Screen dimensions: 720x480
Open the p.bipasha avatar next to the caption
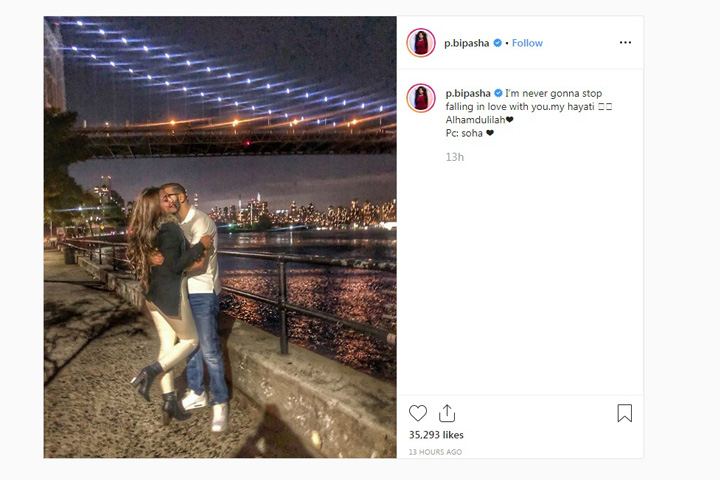421,98
